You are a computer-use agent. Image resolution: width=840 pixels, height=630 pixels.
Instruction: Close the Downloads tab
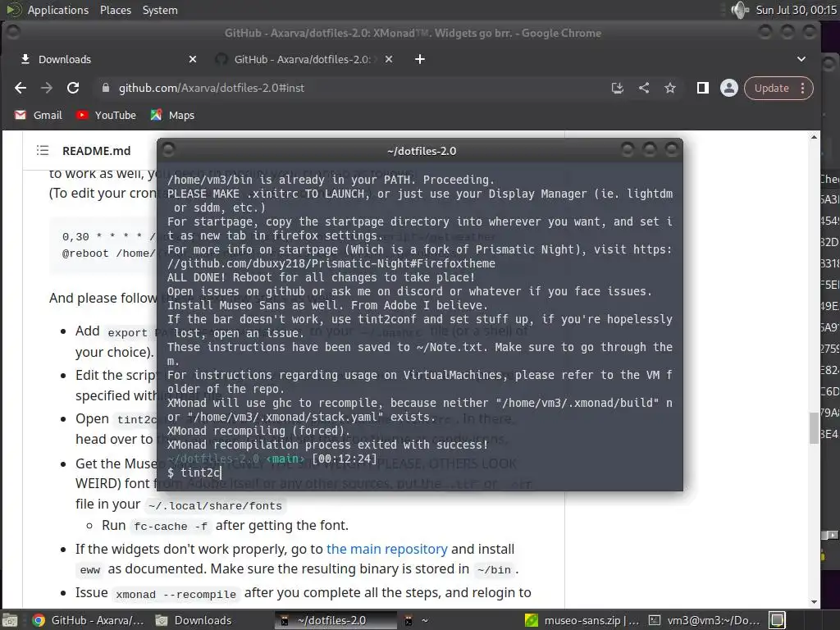[x=193, y=59]
